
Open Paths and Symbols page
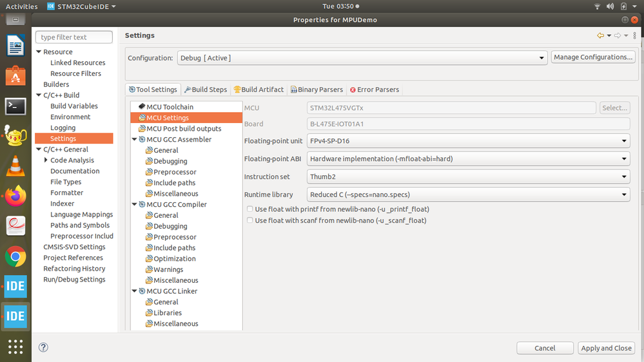click(x=80, y=225)
